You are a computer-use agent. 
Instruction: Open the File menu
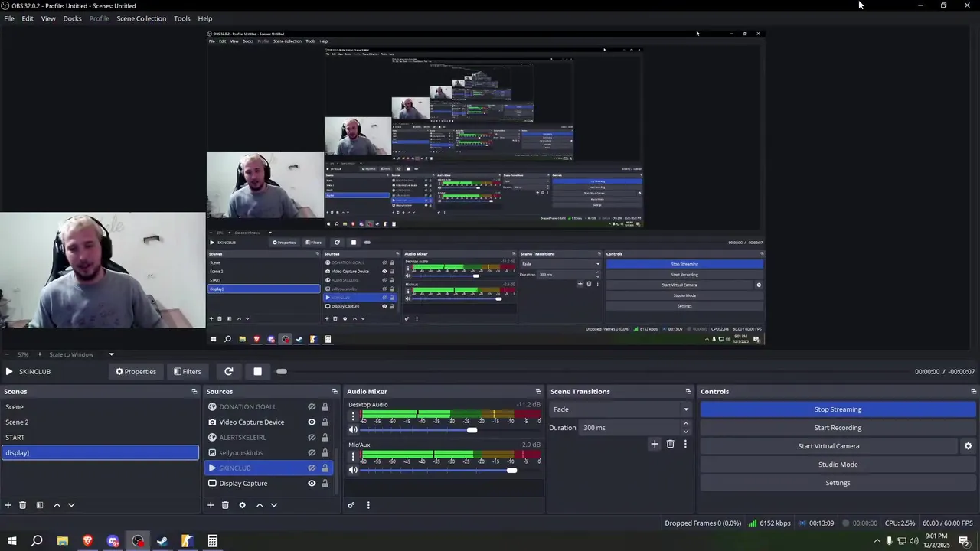click(x=9, y=18)
